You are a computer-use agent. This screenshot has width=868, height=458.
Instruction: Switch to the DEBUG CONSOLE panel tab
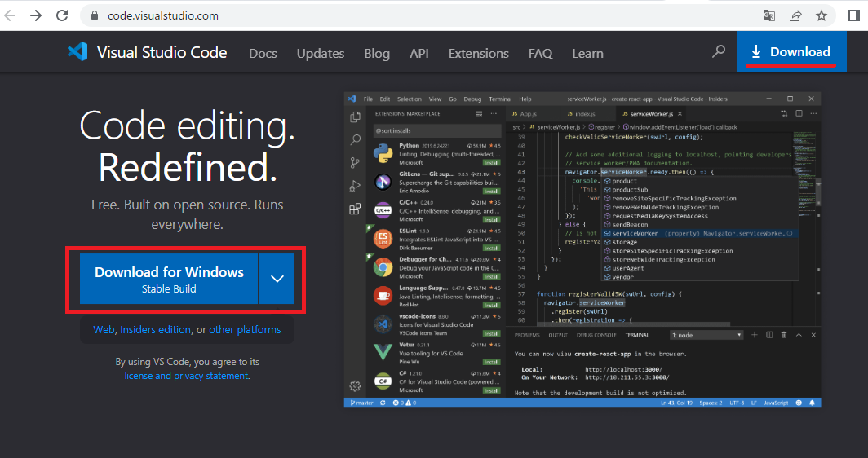[x=596, y=335]
